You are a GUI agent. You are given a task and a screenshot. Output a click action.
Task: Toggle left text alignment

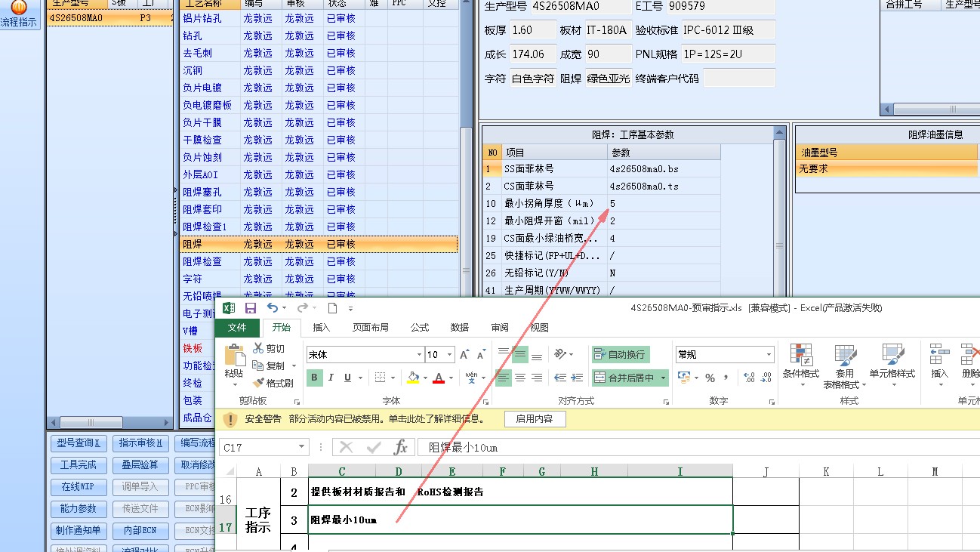pyautogui.click(x=502, y=378)
